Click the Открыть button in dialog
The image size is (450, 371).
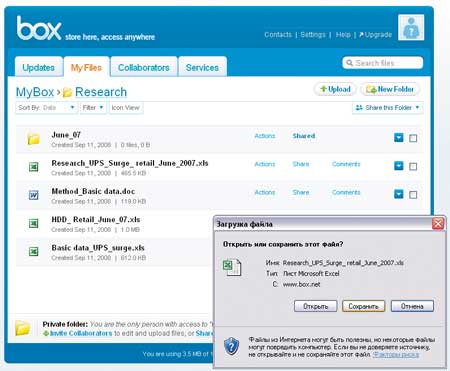click(x=316, y=306)
